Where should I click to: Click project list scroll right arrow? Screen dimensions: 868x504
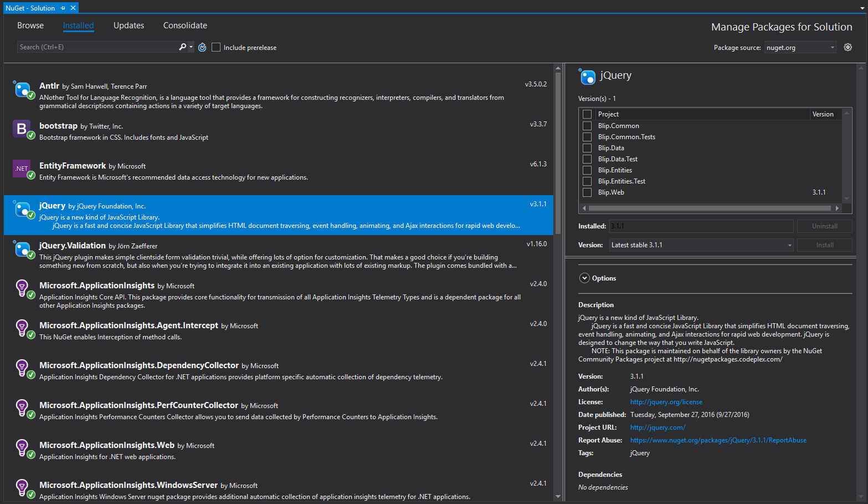pos(837,208)
